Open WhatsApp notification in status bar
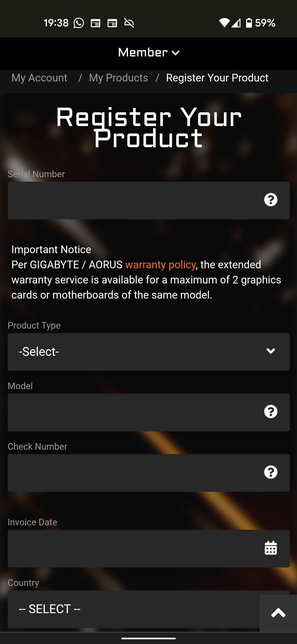This screenshot has width=297, height=644. (79, 23)
